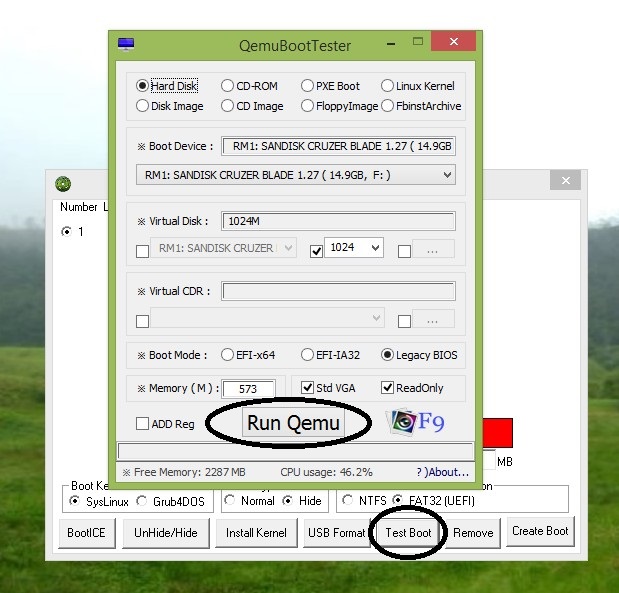Image resolution: width=619 pixels, height=593 pixels.
Task: Click the CPU usage: 46.2% status text
Action: click(x=326, y=472)
